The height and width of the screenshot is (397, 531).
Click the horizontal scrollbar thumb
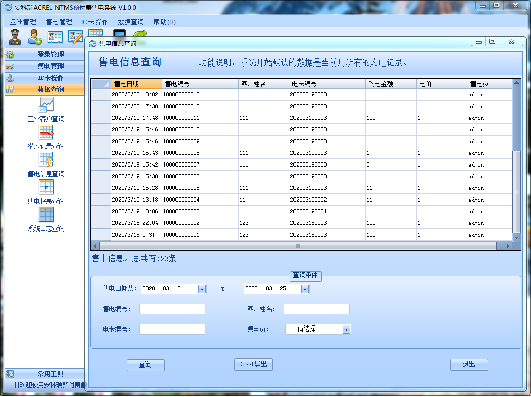(298, 246)
